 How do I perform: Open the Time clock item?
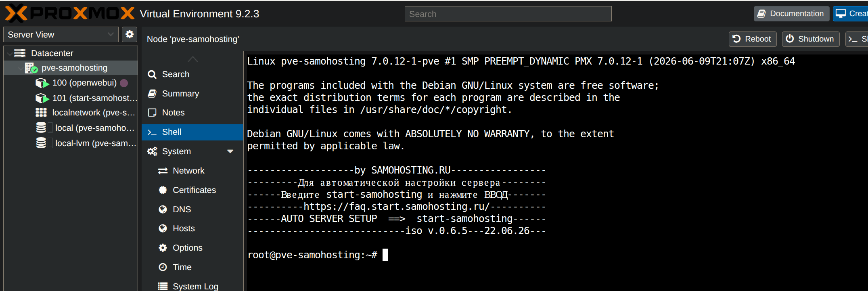tap(192, 267)
